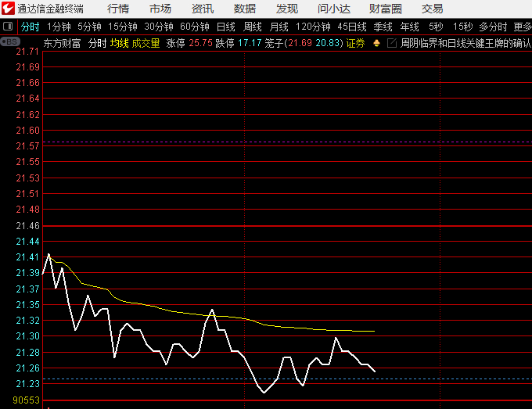Expand the 更多 periods dropdown
Image resolution: width=532 pixels, height=409 pixels.
523,27
